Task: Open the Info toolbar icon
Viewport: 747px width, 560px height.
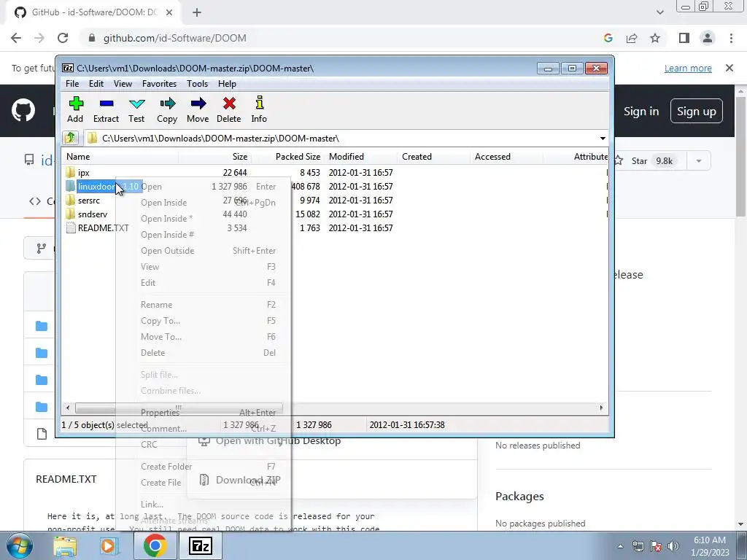Action: pos(259,109)
